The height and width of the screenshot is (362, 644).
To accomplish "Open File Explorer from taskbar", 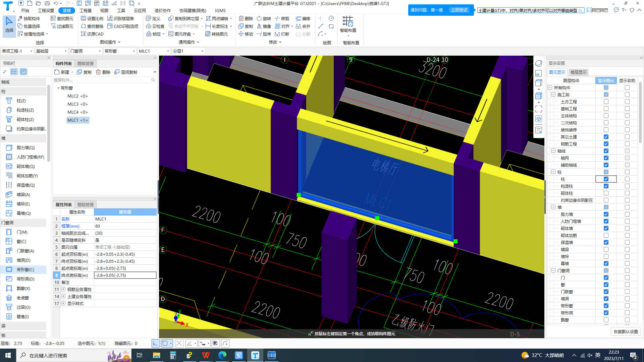I will click(156, 355).
